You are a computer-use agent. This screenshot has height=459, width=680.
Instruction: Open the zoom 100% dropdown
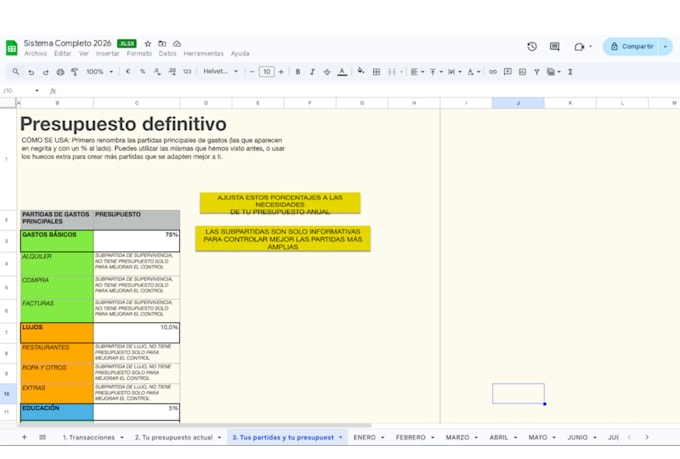tap(99, 72)
